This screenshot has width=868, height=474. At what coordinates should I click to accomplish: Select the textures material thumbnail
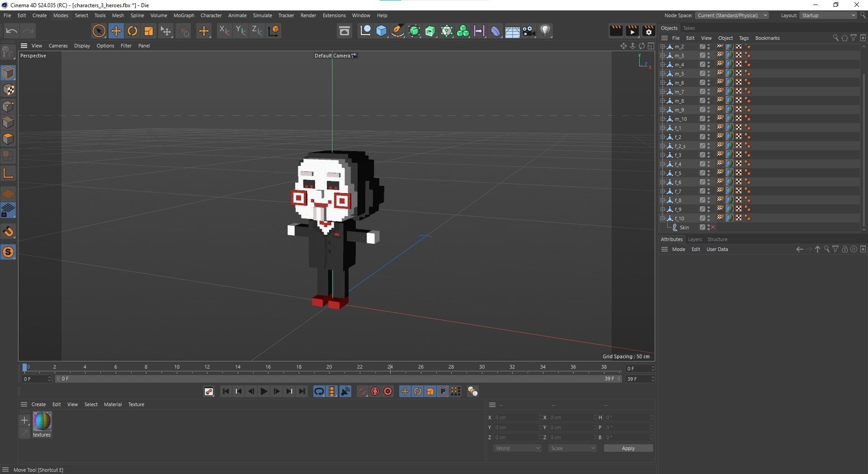[x=42, y=421]
